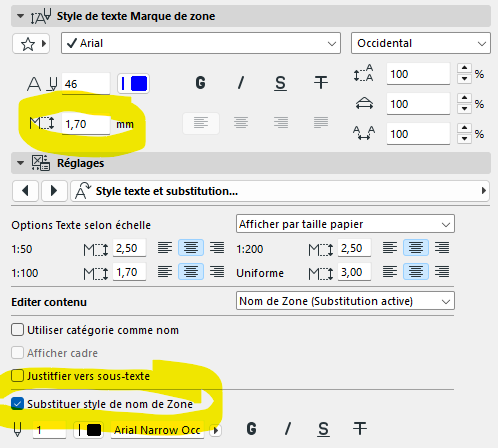Open the Arial font dropdown
The height and width of the screenshot is (448, 498).
(x=201, y=43)
